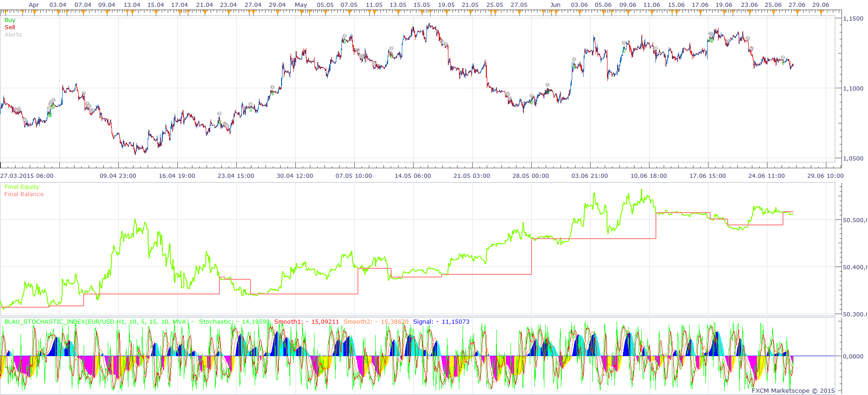Click the 09.04 23:00 timestamp label
The image size is (868, 395).
[118, 176]
